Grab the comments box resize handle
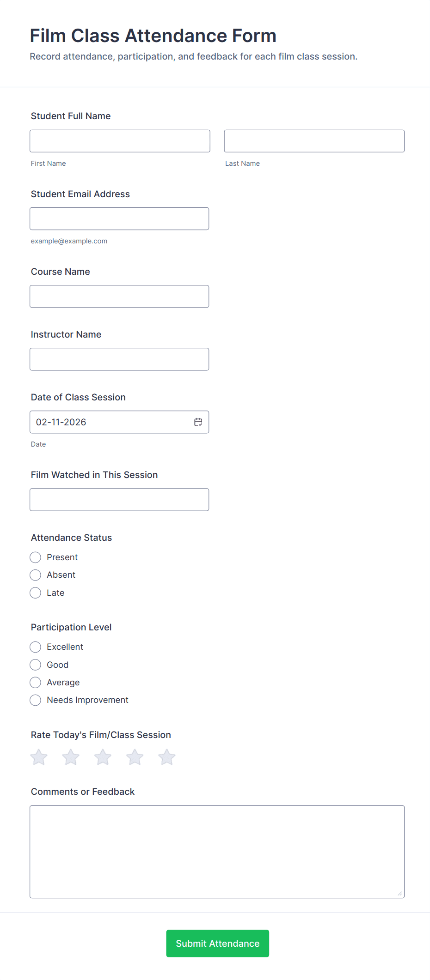This screenshot has height=980, width=430. [x=400, y=894]
